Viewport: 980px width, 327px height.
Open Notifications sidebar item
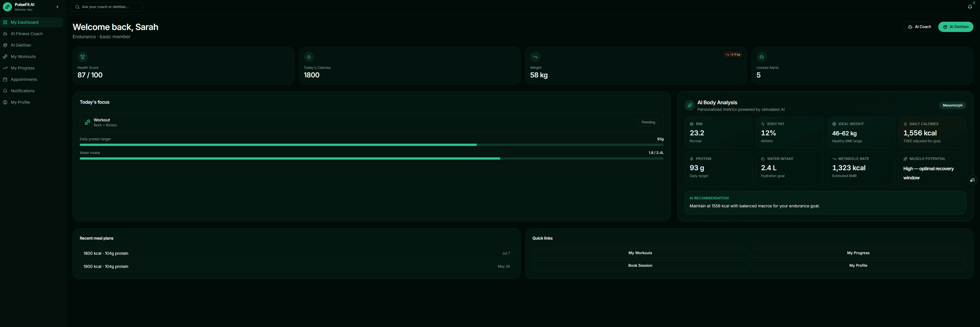(x=31, y=91)
